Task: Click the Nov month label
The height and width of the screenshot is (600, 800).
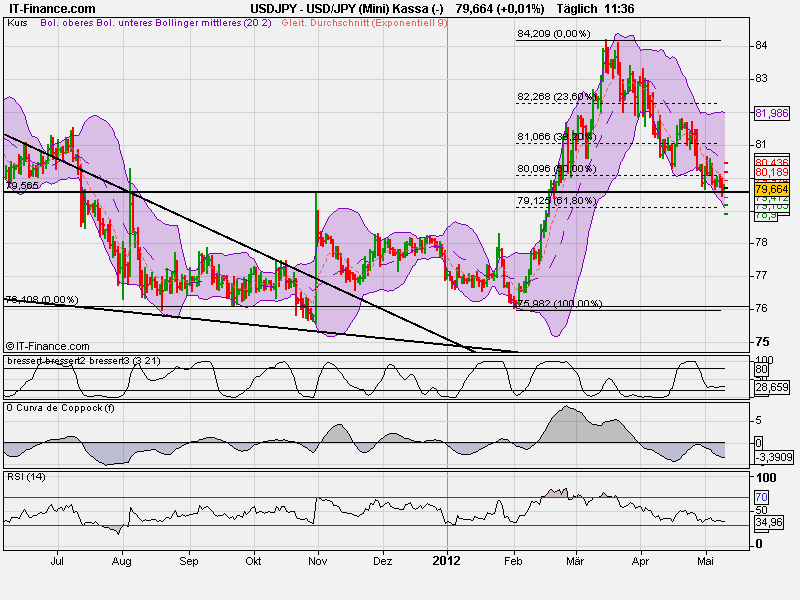Action: point(317,561)
